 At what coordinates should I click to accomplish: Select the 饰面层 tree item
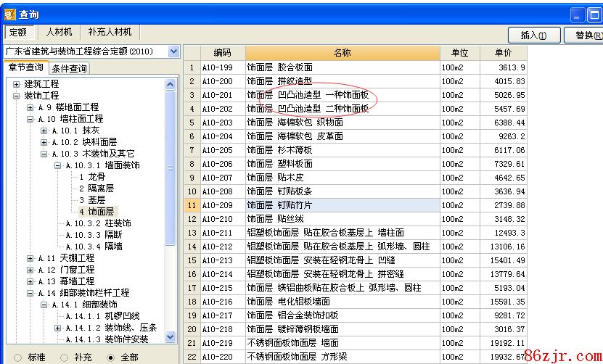coord(101,212)
